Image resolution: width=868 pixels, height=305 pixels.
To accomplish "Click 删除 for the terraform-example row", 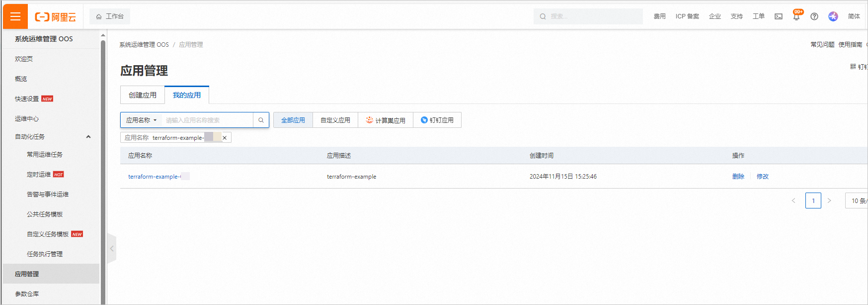I will [x=738, y=177].
